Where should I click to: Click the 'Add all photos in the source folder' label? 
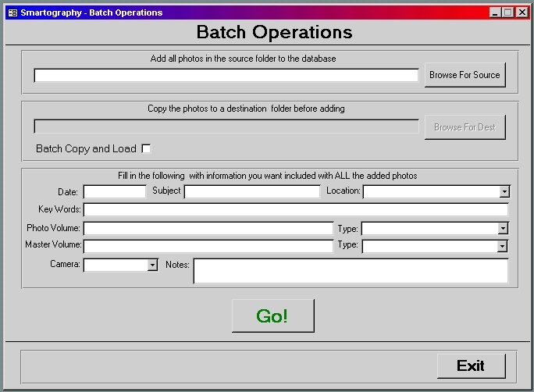243,59
